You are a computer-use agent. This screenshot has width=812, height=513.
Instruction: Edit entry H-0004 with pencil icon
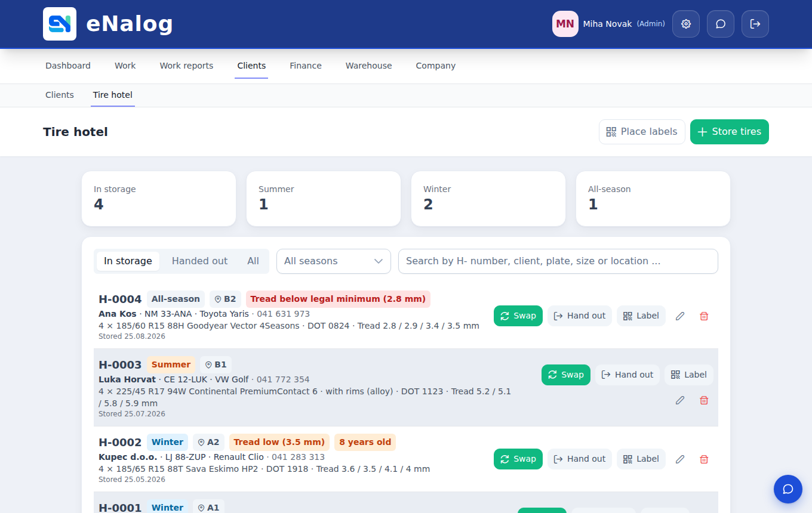[680, 316]
